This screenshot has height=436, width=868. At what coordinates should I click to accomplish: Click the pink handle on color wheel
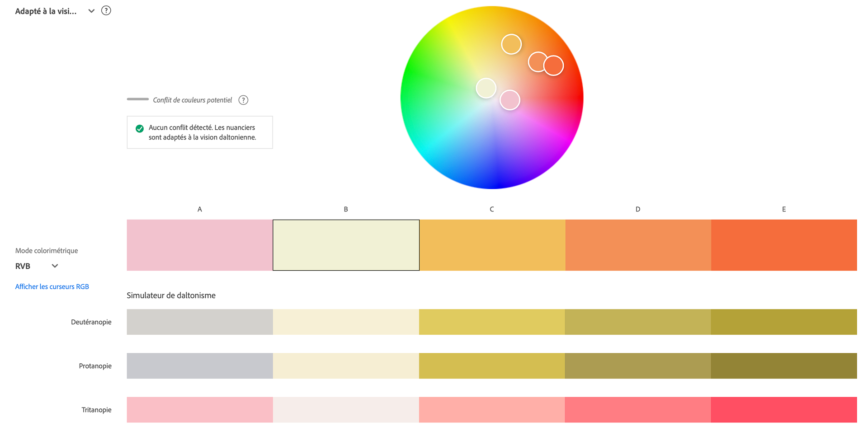(510, 100)
